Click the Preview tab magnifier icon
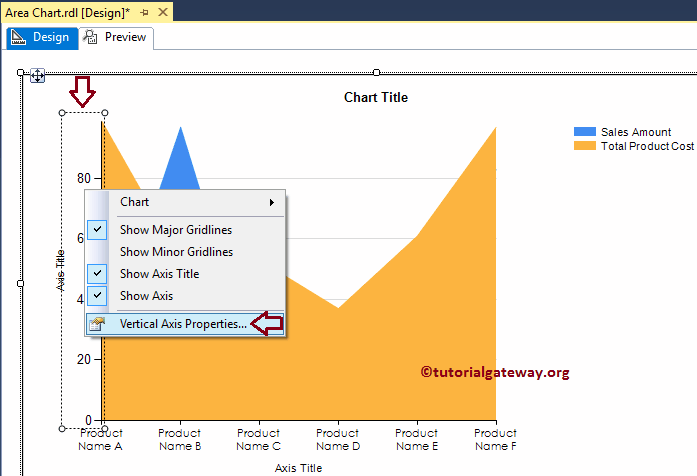Viewport: 697px width, 476px height. (91, 37)
